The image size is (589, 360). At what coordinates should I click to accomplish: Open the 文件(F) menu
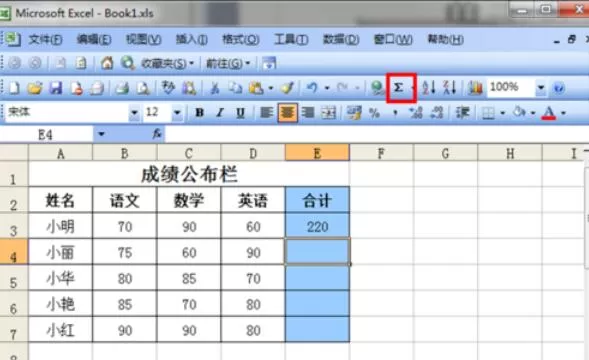click(45, 39)
